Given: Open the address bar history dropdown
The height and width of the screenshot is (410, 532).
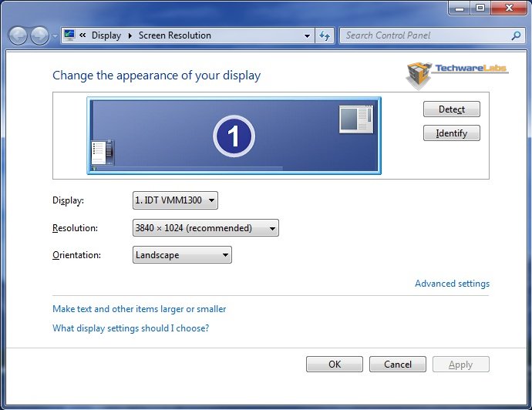Looking at the screenshot, I should (x=307, y=35).
